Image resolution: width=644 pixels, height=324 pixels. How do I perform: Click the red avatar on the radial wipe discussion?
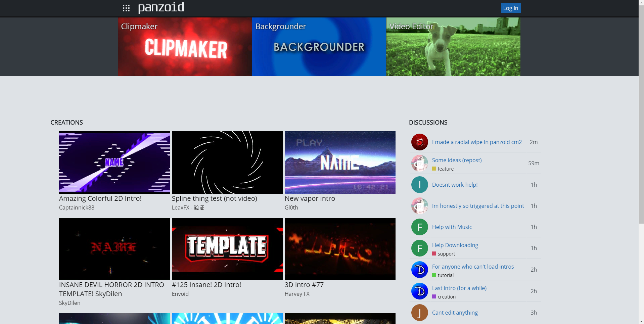pos(419,142)
